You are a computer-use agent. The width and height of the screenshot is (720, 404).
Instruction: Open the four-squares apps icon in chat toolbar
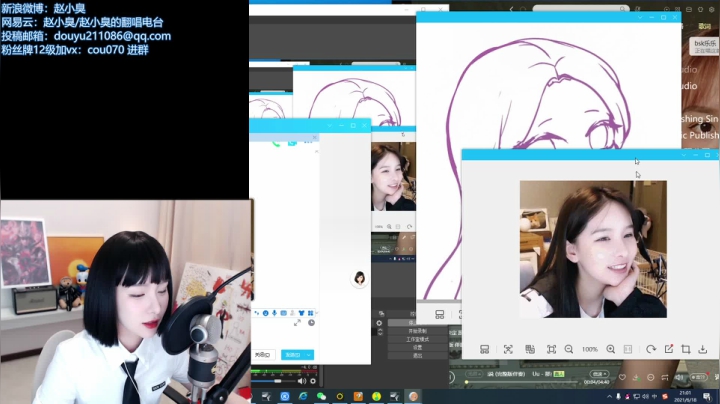pyautogui.click(x=310, y=313)
